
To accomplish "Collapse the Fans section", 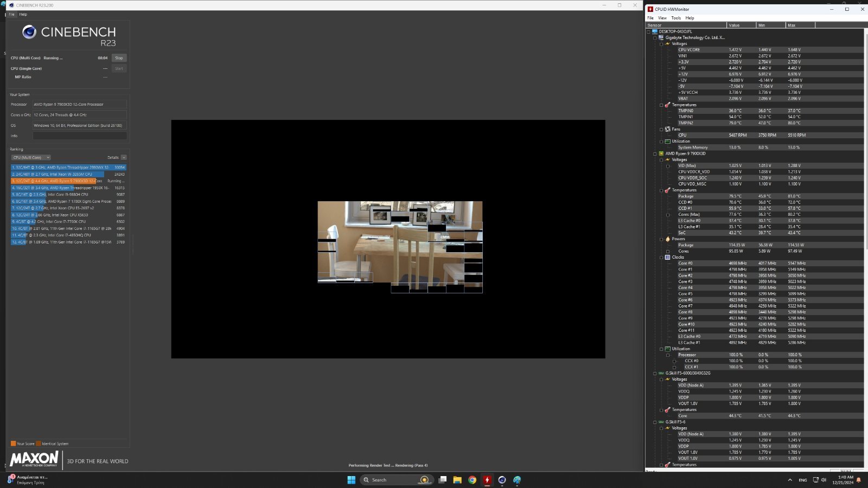I will [x=661, y=130].
